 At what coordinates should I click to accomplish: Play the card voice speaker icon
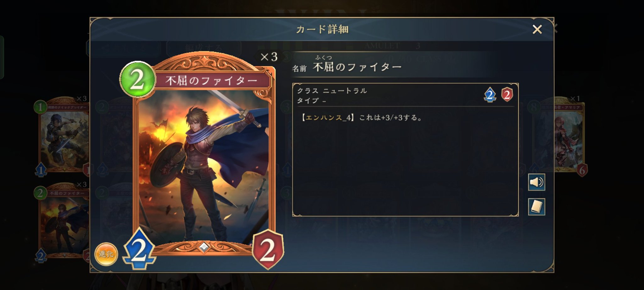[536, 182]
